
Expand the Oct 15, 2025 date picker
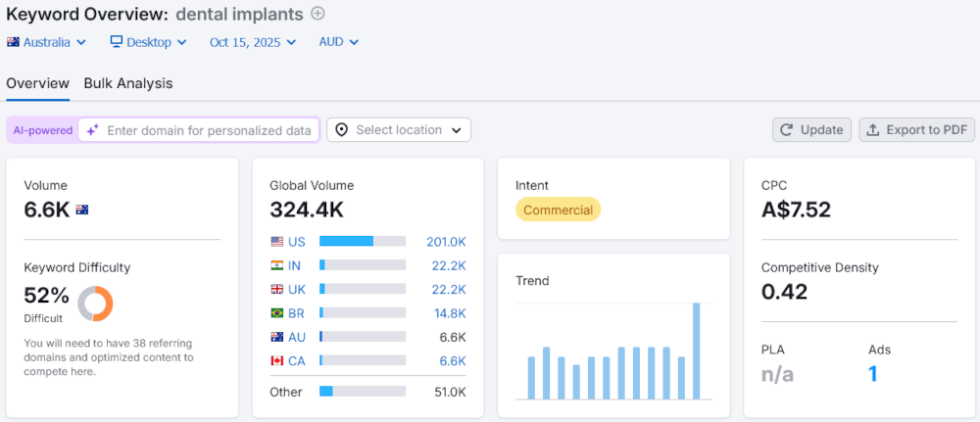[x=253, y=42]
